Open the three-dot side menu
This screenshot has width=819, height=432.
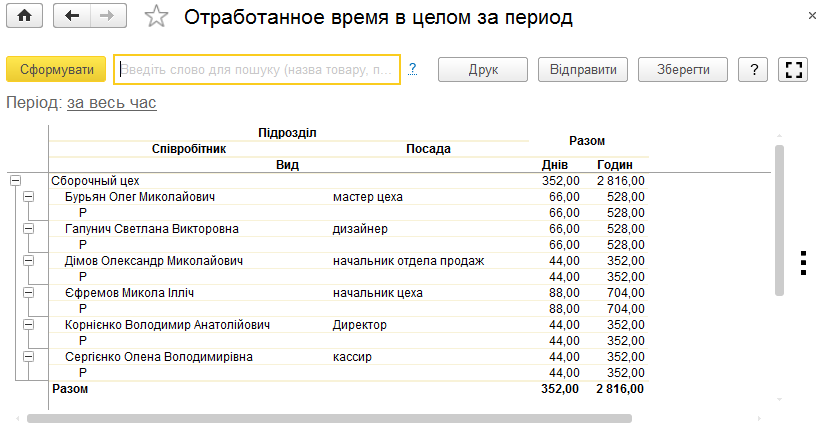pyautogui.click(x=803, y=263)
